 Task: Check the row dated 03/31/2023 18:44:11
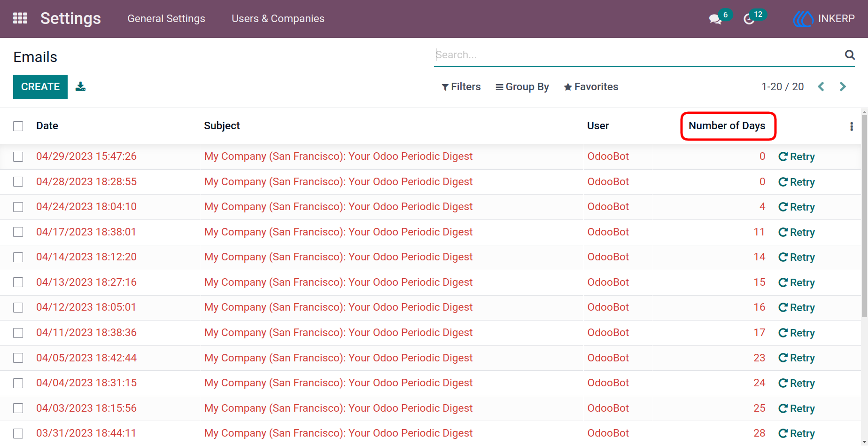18,433
